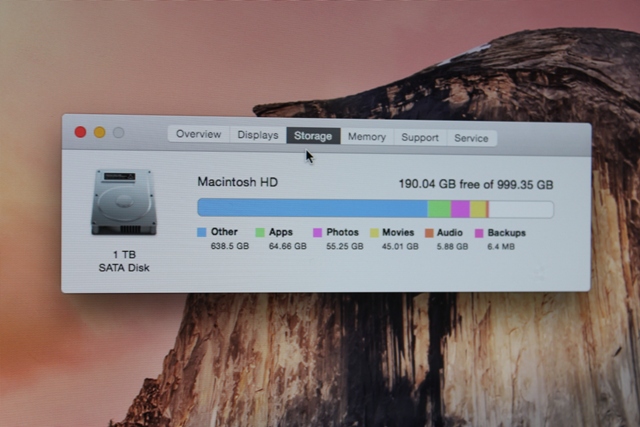Click the blue Other segment of storage bar
Viewport: 640px width, 427px height.
point(313,208)
